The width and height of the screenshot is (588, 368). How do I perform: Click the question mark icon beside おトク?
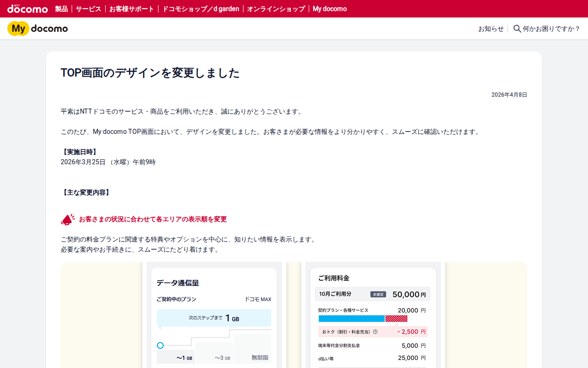[x=375, y=332]
